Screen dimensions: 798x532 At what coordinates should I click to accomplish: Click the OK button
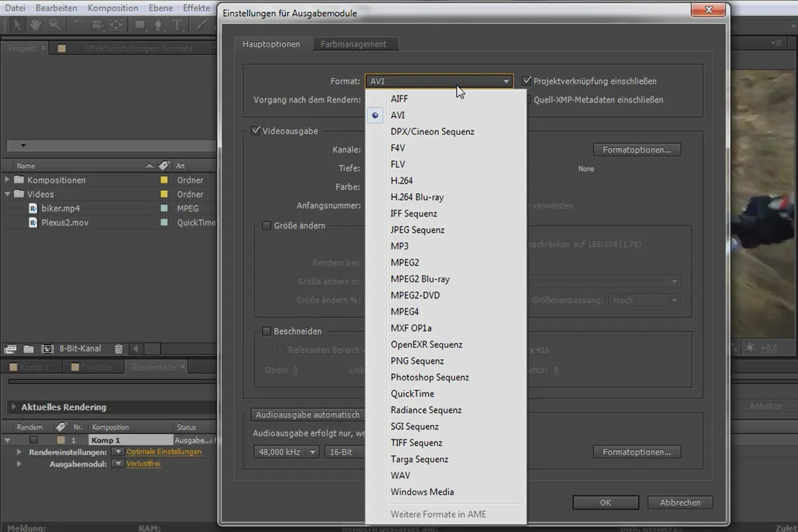[x=605, y=503]
